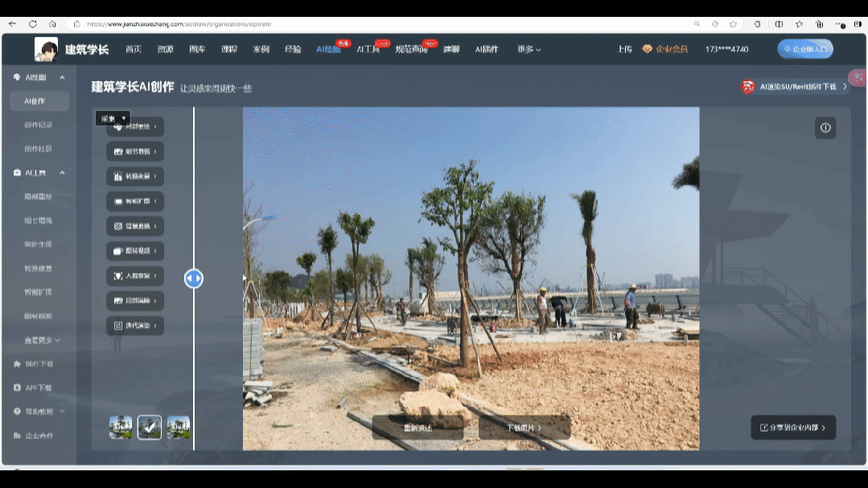Open 创作社区 in the sidebar
This screenshot has width=868, height=488.
click(x=38, y=149)
